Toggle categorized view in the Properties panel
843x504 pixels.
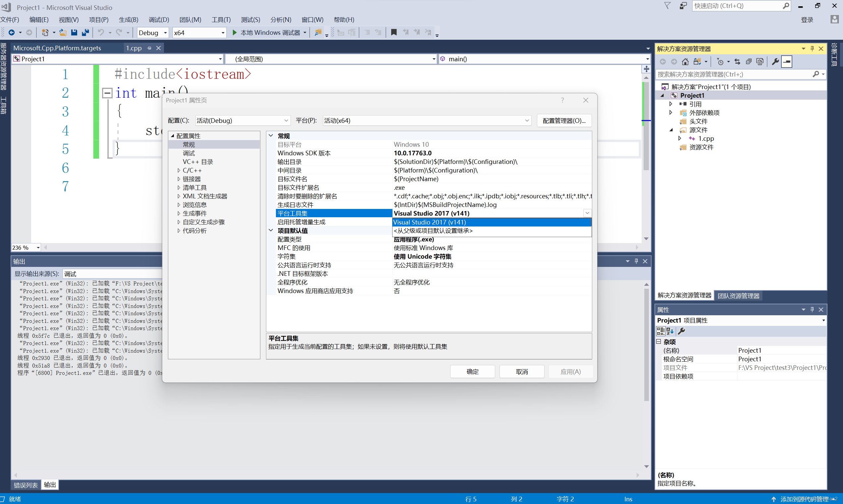tap(660, 331)
